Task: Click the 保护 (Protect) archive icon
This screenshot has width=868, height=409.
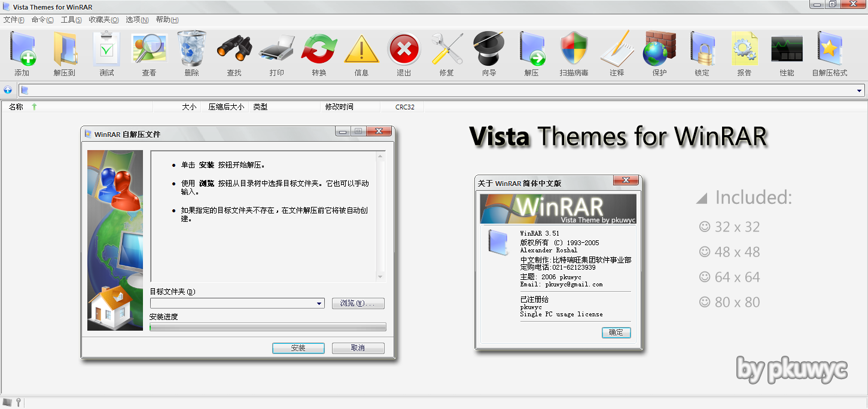Action: [x=659, y=54]
